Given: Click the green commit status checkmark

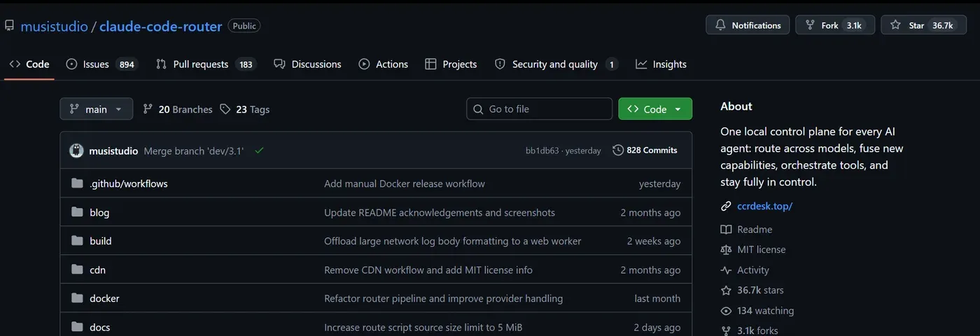Looking at the screenshot, I should click(259, 150).
